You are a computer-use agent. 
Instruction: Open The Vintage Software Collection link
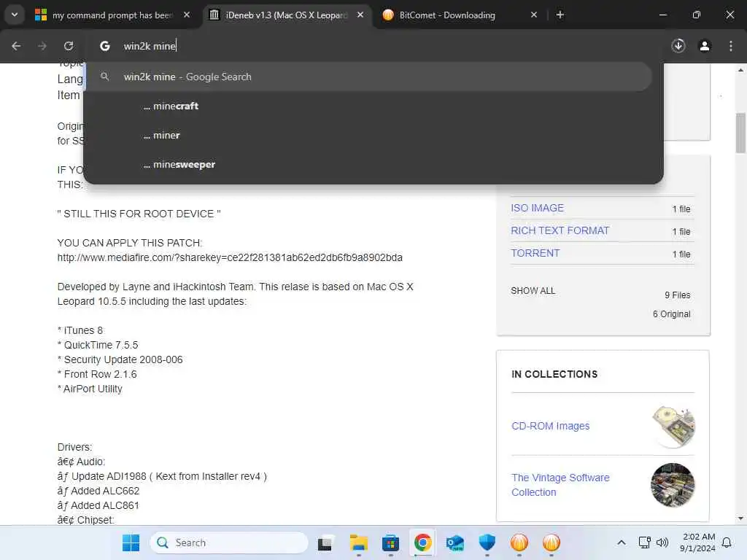560,485
